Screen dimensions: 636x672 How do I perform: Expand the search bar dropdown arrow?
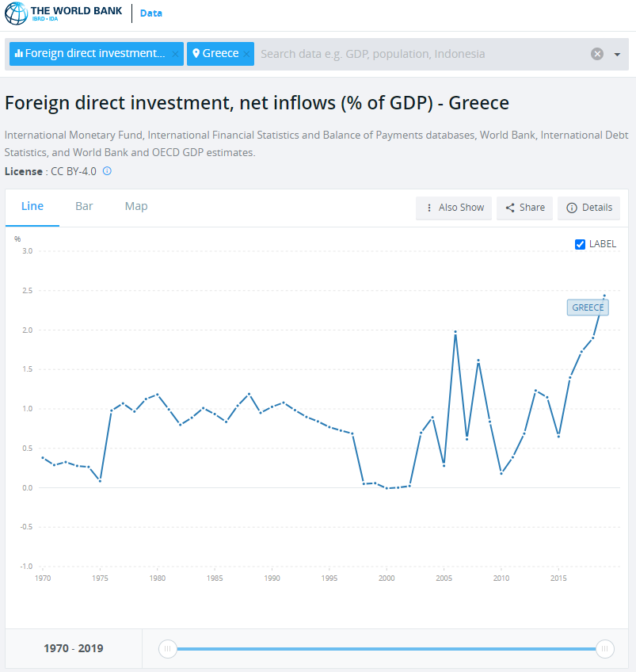[617, 54]
